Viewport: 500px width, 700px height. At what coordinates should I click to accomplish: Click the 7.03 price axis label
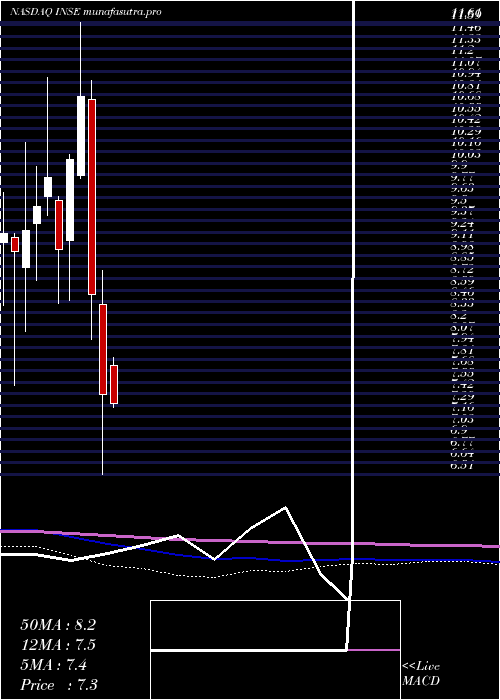coord(463,421)
